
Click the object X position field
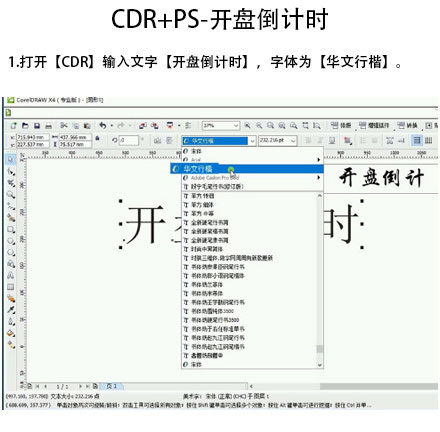[33, 137]
